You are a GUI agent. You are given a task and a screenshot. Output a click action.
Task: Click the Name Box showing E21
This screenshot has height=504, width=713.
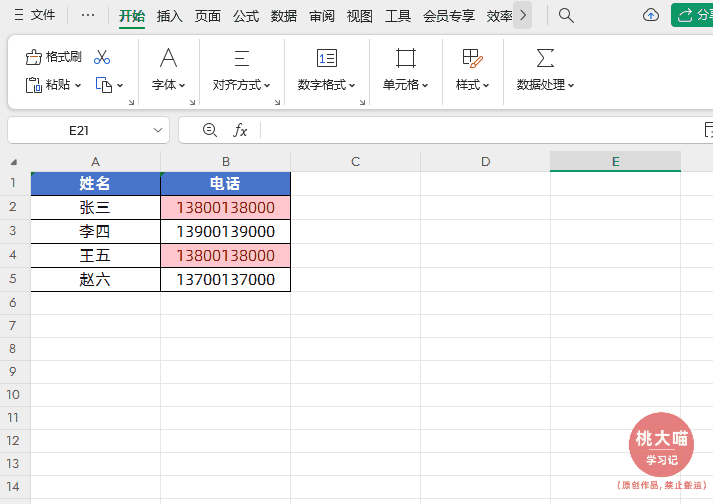coord(79,131)
